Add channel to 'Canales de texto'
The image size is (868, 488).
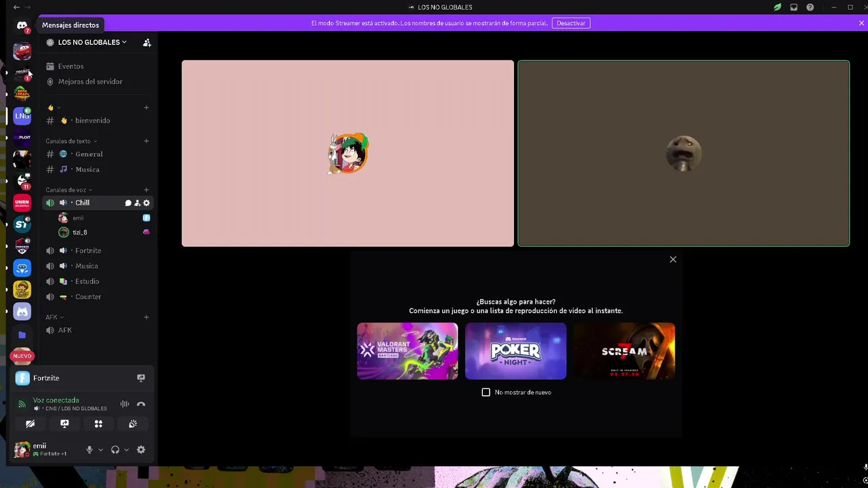pyautogui.click(x=146, y=141)
